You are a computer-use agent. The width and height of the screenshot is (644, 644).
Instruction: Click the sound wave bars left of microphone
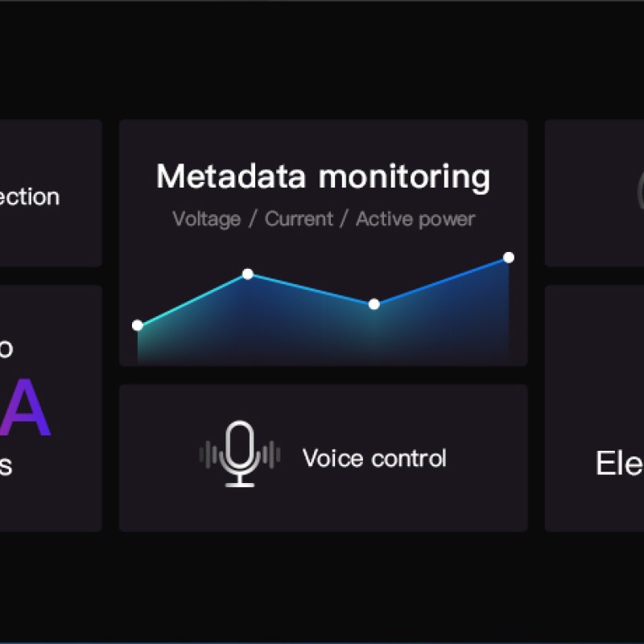click(209, 456)
